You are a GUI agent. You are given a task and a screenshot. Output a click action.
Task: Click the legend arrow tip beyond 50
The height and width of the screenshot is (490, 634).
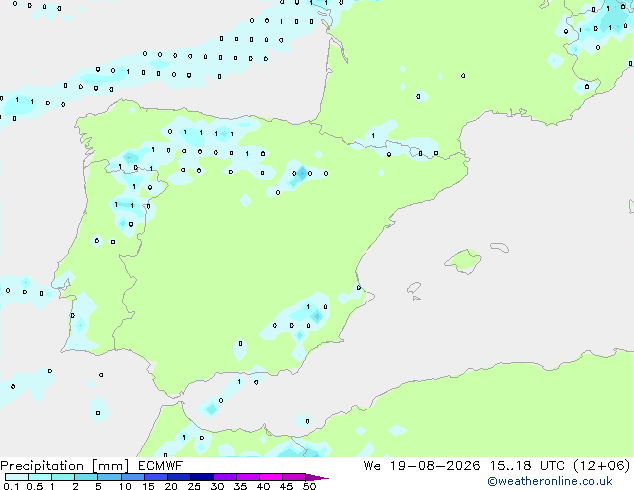(x=317, y=478)
